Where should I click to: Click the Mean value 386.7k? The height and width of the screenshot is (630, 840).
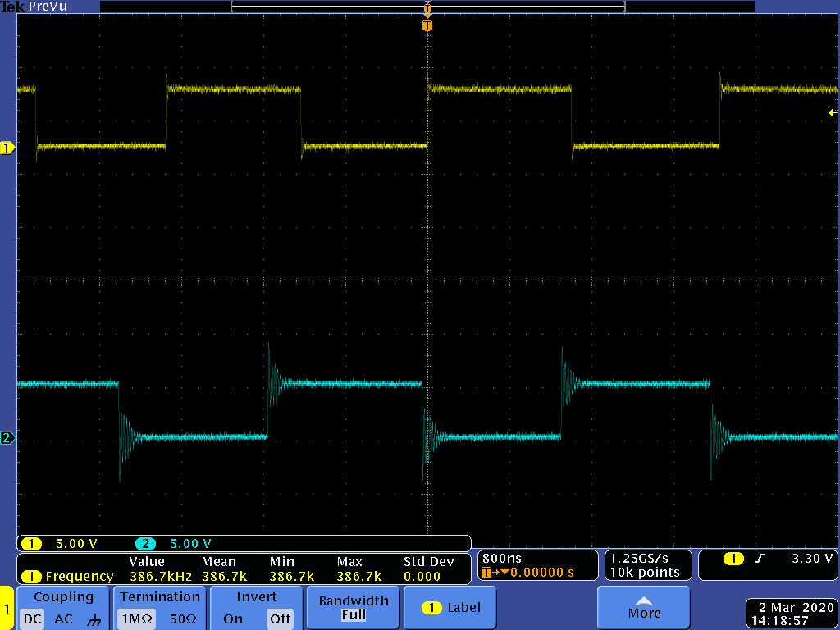click(224, 577)
